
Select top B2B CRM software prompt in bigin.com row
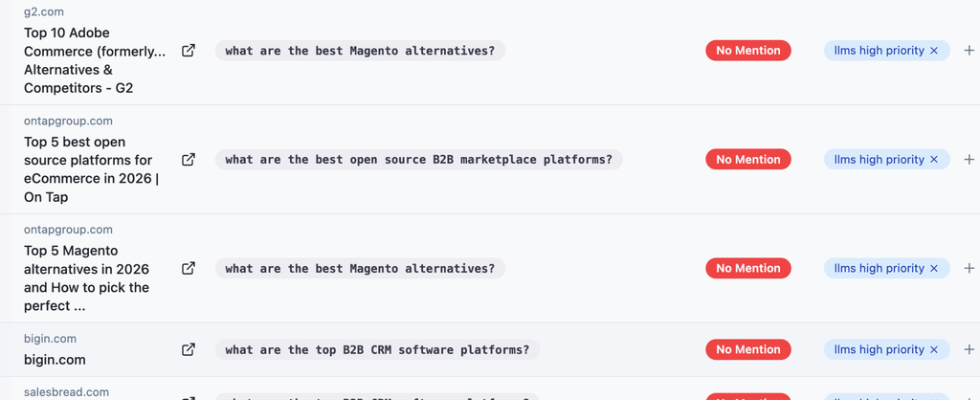click(x=377, y=349)
